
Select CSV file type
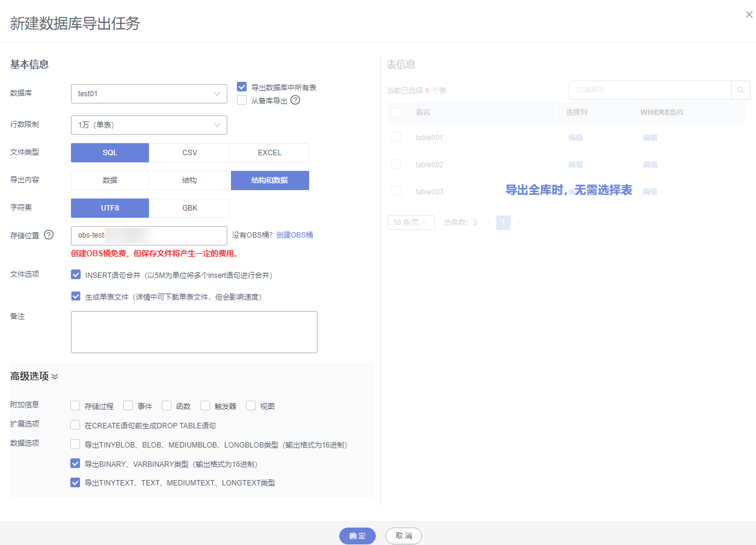click(189, 153)
